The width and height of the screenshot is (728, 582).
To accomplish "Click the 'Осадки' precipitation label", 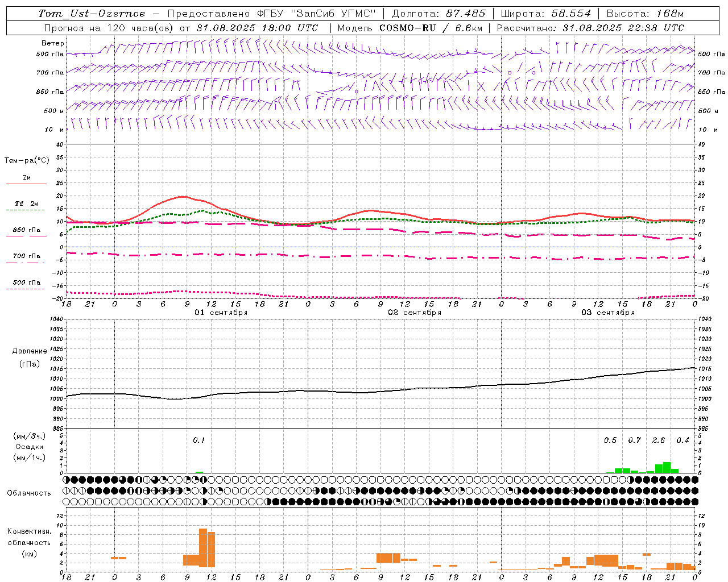I will (29, 447).
